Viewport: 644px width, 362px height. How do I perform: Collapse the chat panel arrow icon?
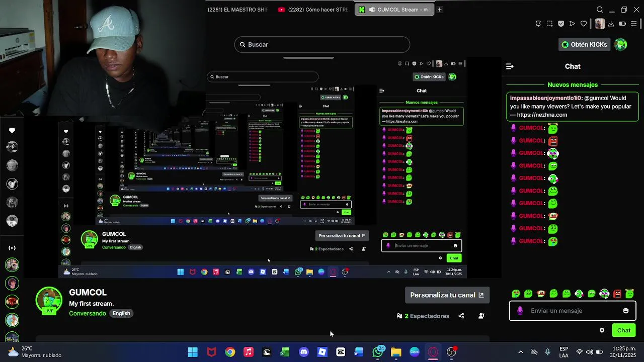tap(510, 66)
